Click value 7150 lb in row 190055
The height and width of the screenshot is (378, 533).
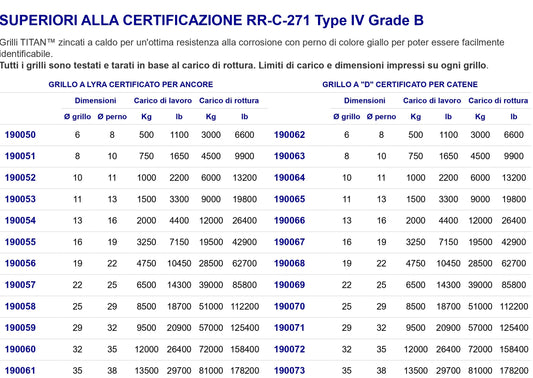(179, 242)
